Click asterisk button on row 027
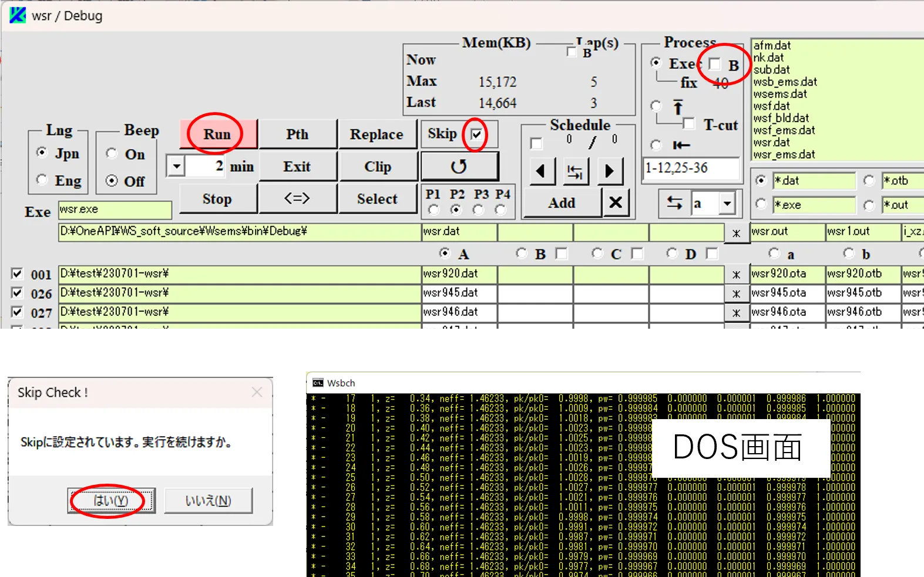This screenshot has width=924, height=577. click(x=736, y=313)
